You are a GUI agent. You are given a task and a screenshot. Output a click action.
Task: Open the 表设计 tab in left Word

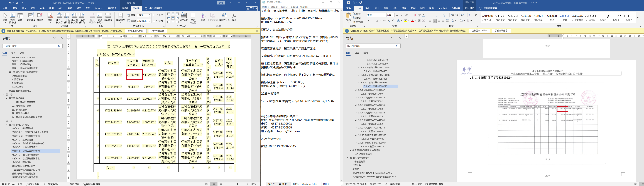[125, 8]
